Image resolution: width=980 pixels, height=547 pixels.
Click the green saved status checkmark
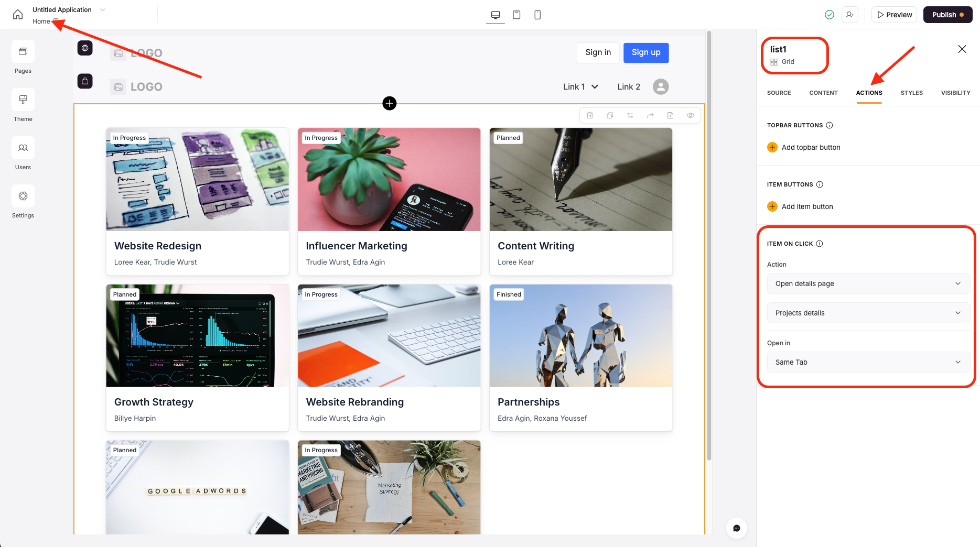pos(830,15)
